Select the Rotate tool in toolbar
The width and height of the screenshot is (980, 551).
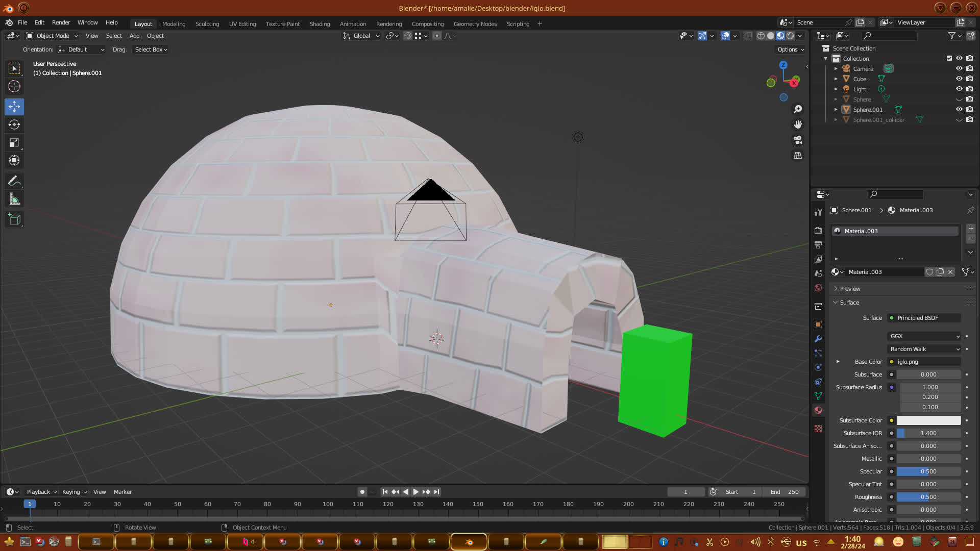14,125
